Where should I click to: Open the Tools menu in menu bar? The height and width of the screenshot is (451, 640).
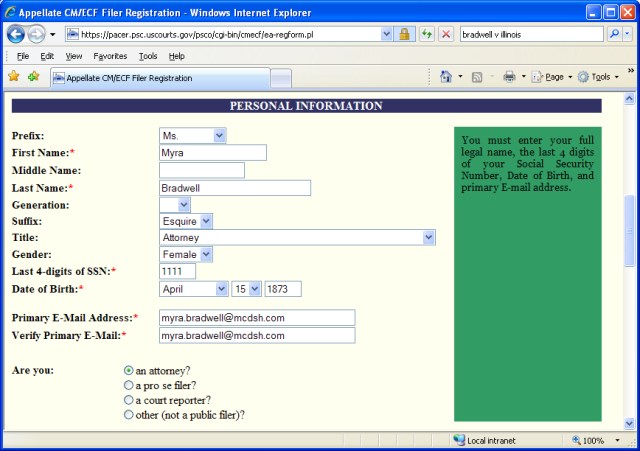coord(148,56)
